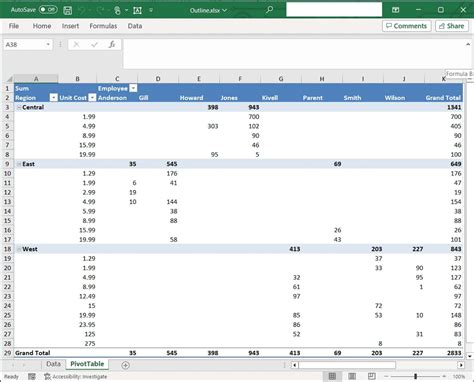The width and height of the screenshot is (474, 382).
Task: Click the zoom in plus button
Action: point(444,377)
